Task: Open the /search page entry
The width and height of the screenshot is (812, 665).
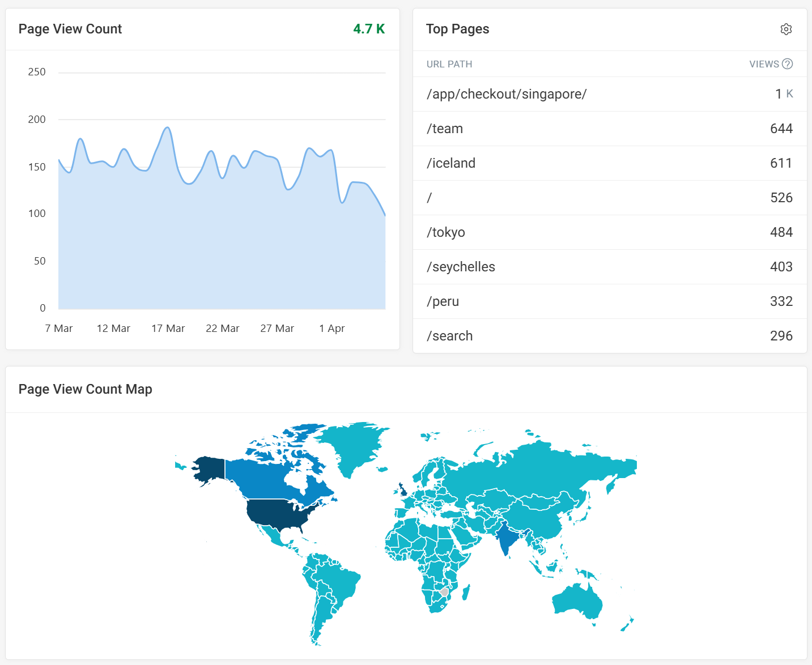Action: click(x=450, y=335)
